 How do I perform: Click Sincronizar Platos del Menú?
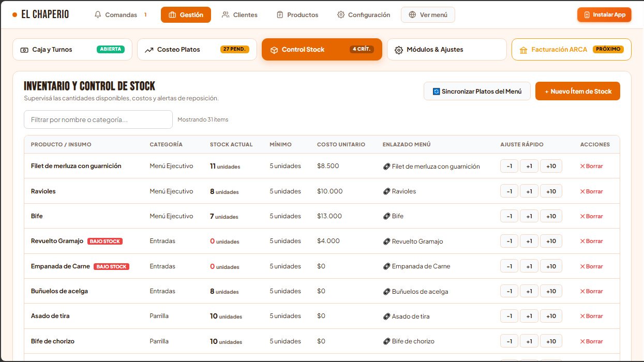click(x=477, y=91)
